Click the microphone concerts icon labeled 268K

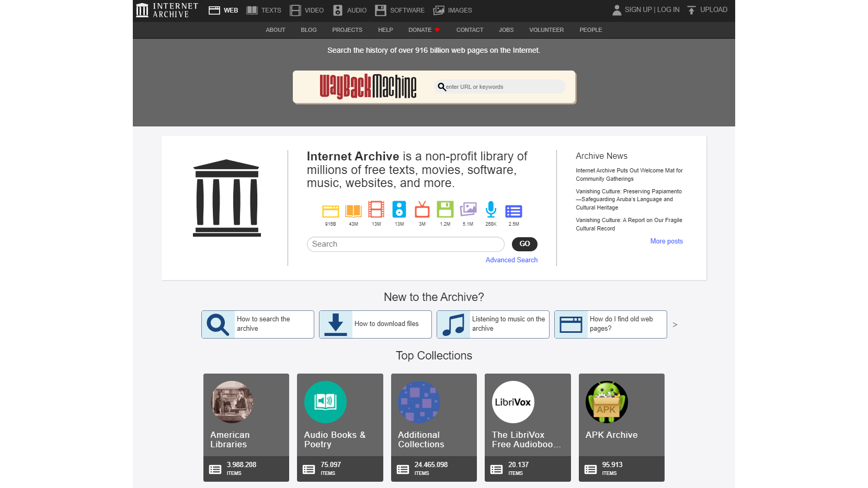point(491,210)
